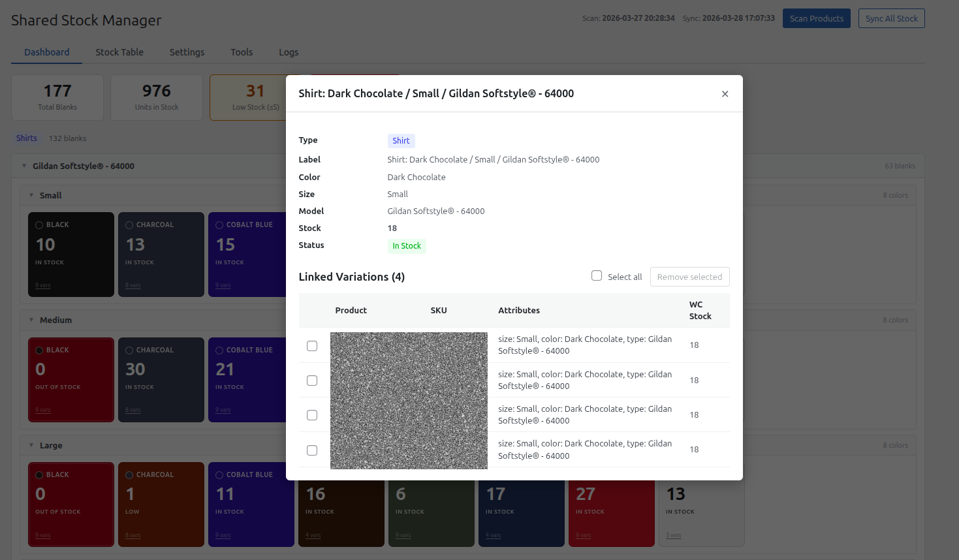This screenshot has width=959, height=560.
Task: Click the Scan Products button
Action: point(816,18)
